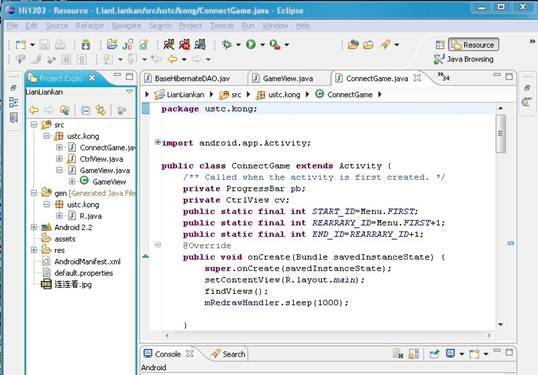This screenshot has height=375, width=538.
Task: Open the Refactor menu
Action: 90,26
